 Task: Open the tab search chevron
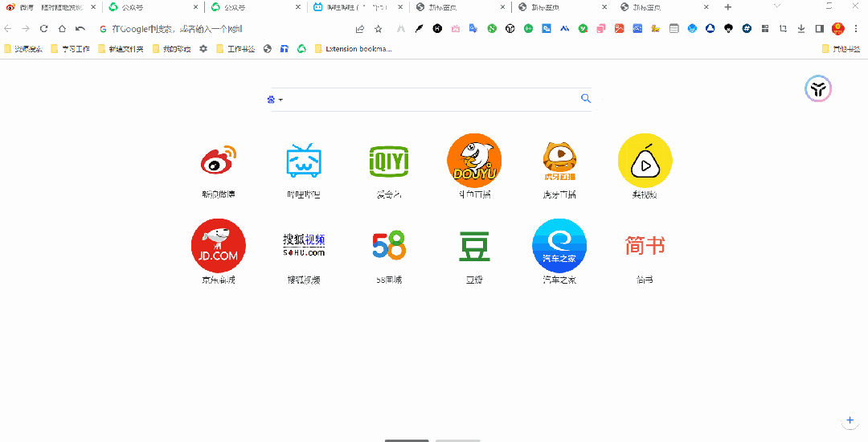[777, 6]
